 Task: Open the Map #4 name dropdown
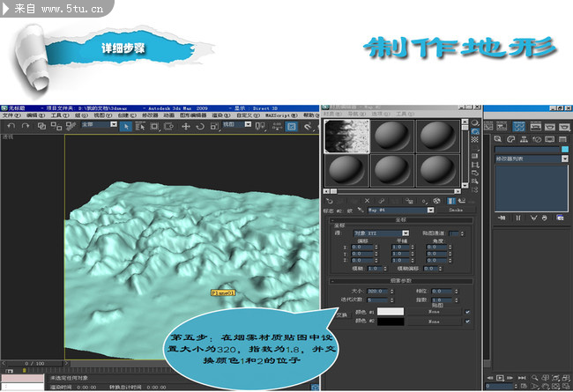[x=430, y=211]
